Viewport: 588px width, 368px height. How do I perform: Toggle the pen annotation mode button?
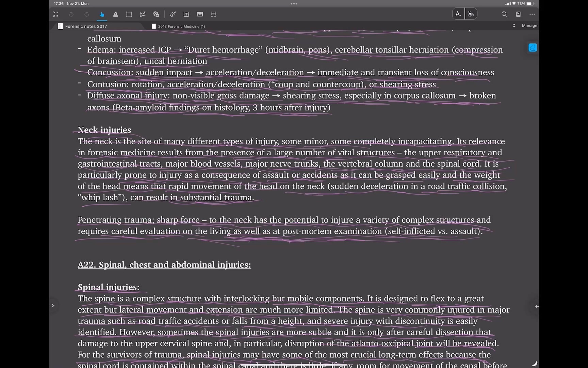pyautogui.click(x=471, y=14)
